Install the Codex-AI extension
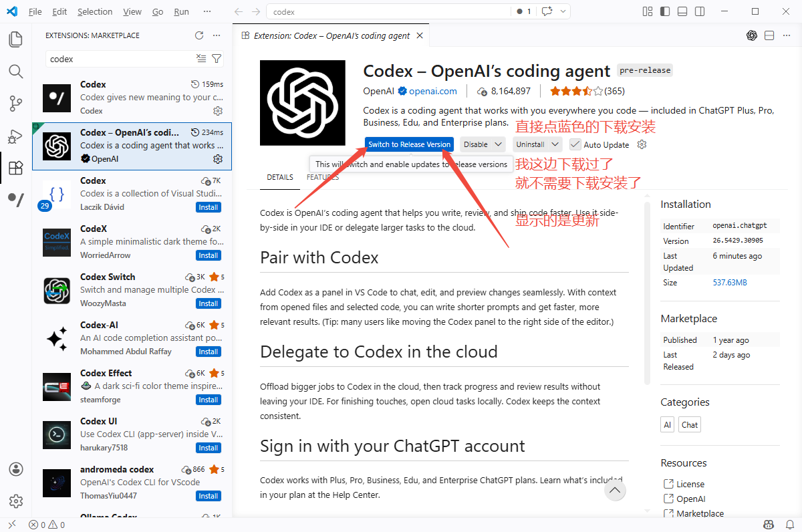 209,352
